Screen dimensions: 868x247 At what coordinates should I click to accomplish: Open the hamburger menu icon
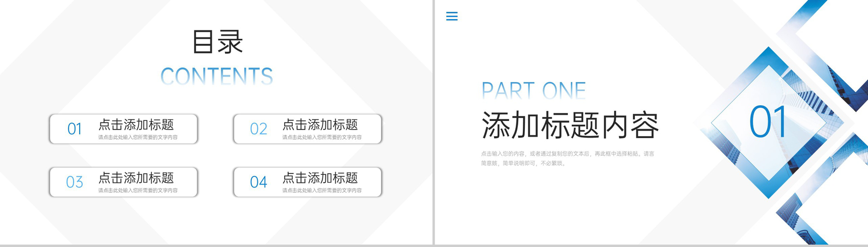pyautogui.click(x=452, y=16)
